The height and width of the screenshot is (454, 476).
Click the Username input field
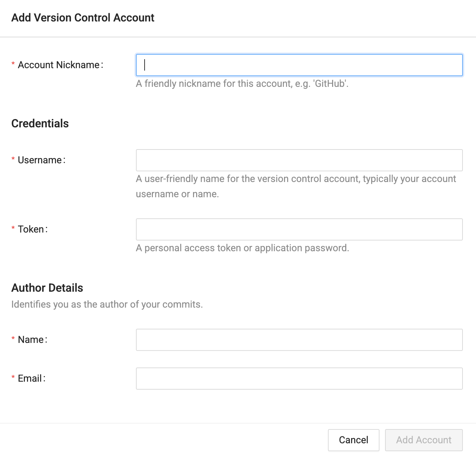pos(299,160)
